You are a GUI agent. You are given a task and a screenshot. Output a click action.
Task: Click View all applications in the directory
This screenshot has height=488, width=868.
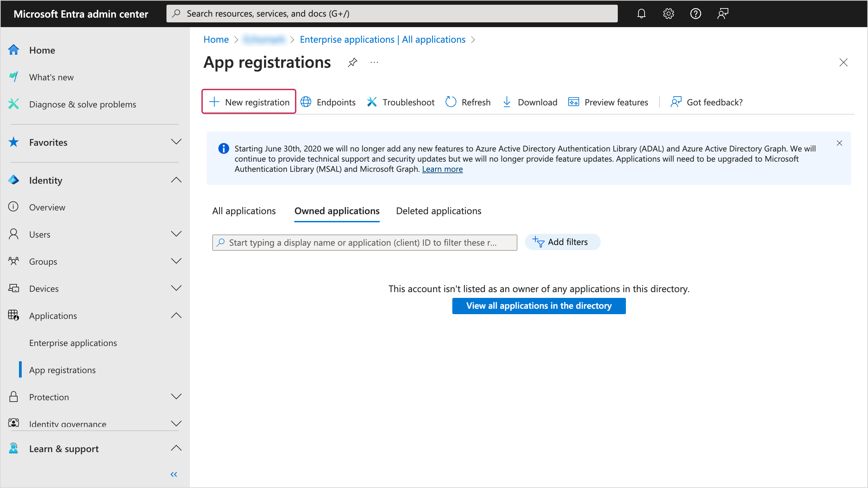(x=539, y=306)
